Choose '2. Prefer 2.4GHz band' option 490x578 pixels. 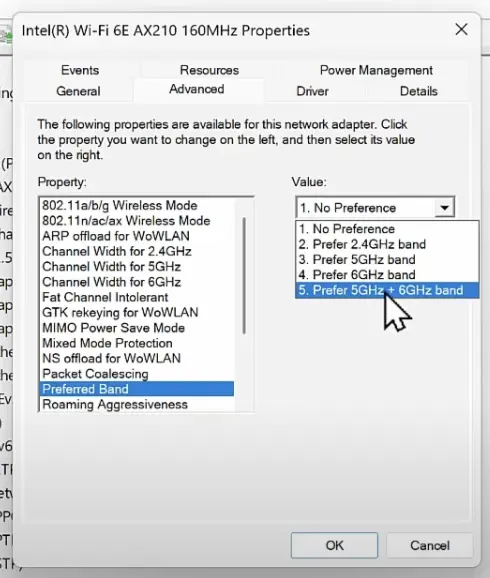387,244
